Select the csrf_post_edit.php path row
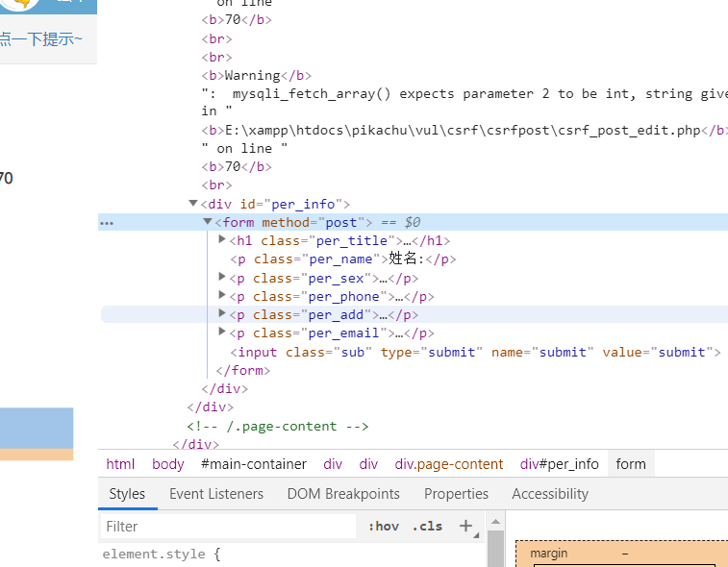Image resolution: width=728 pixels, height=567 pixels. pos(464,131)
